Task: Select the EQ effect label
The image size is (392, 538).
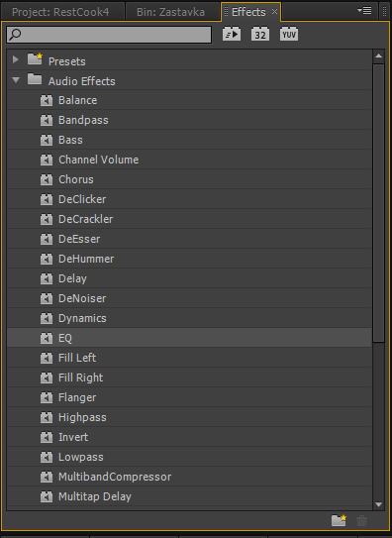Action: click(65, 339)
